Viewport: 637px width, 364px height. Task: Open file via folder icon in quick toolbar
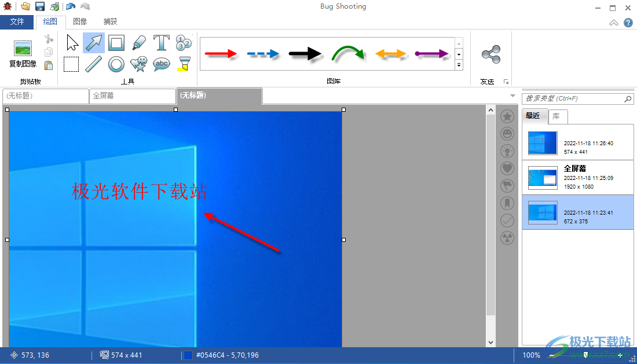(x=25, y=6)
